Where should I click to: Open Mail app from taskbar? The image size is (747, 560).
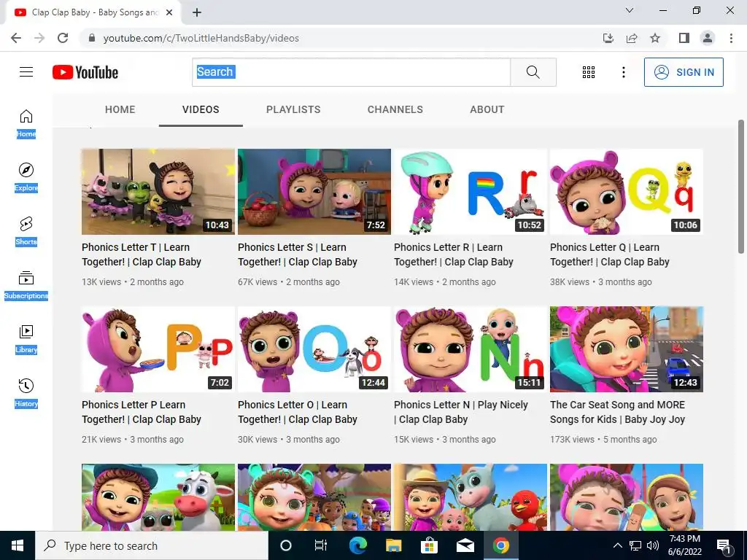tap(465, 545)
